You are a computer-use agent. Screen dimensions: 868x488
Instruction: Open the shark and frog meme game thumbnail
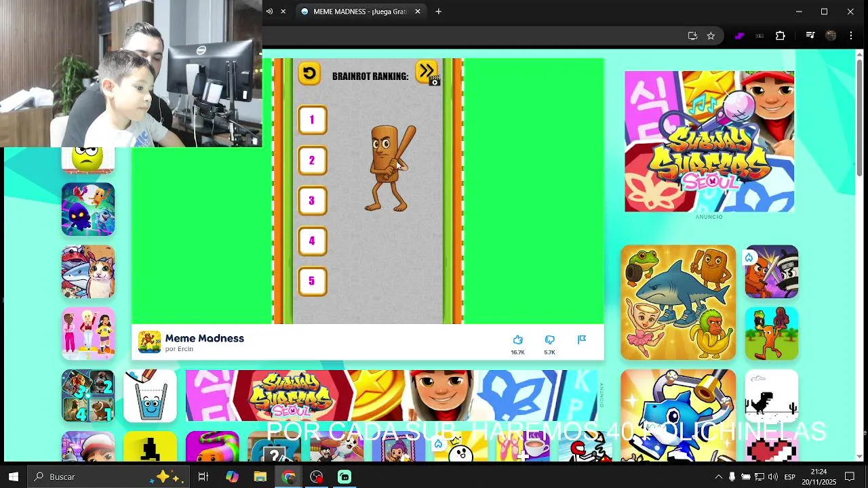coord(678,302)
